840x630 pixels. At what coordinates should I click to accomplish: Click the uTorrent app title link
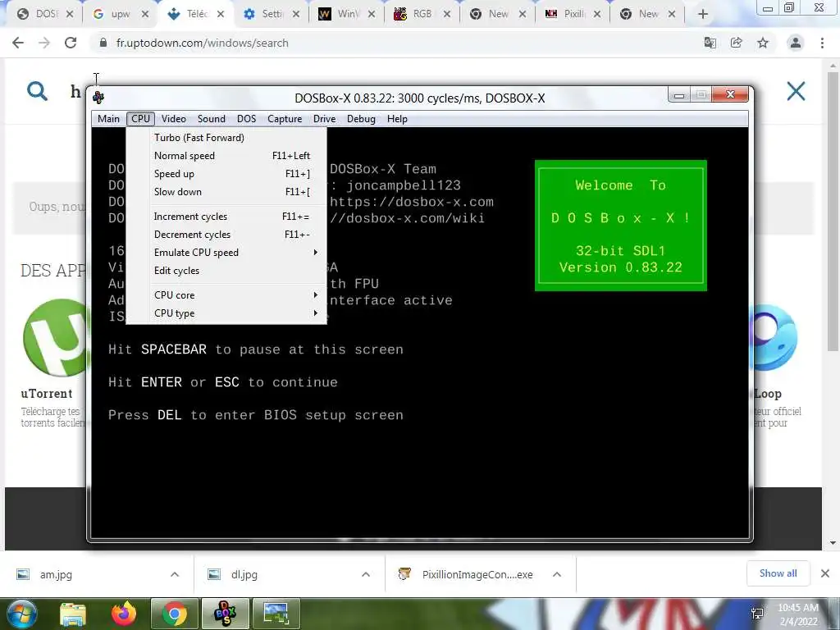[47, 394]
